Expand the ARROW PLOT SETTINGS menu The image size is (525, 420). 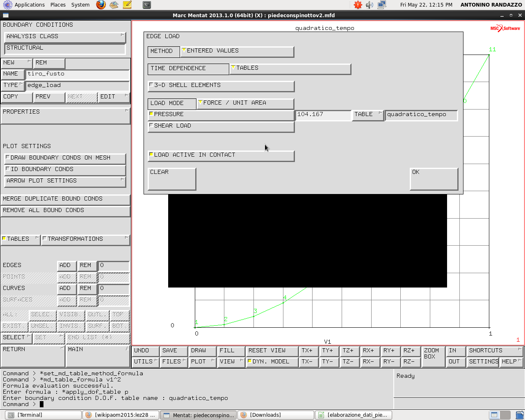pos(65,181)
